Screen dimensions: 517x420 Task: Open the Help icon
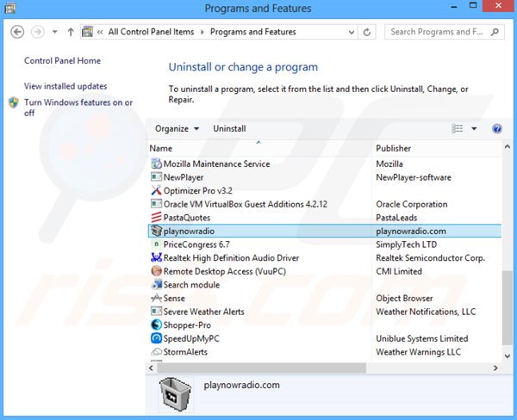(x=497, y=128)
